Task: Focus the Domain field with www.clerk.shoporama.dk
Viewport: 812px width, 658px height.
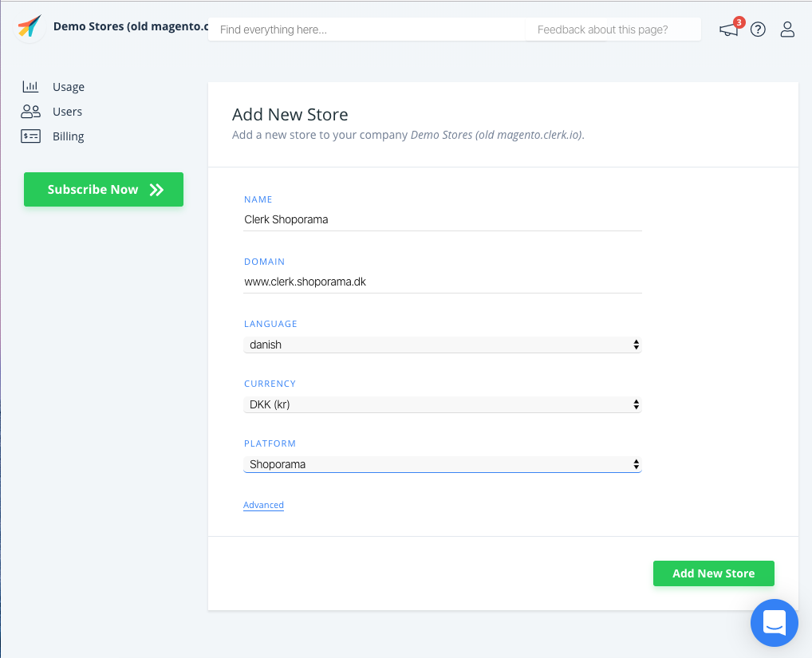Action: [442, 282]
